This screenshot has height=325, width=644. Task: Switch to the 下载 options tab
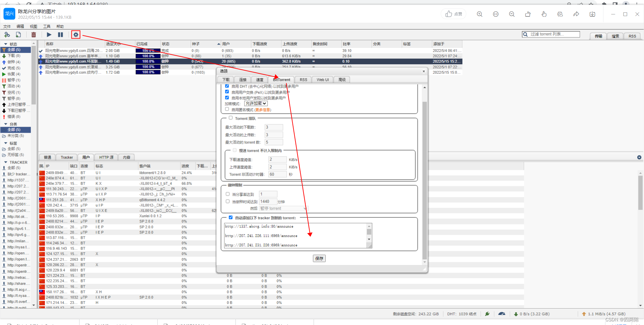pos(226,80)
